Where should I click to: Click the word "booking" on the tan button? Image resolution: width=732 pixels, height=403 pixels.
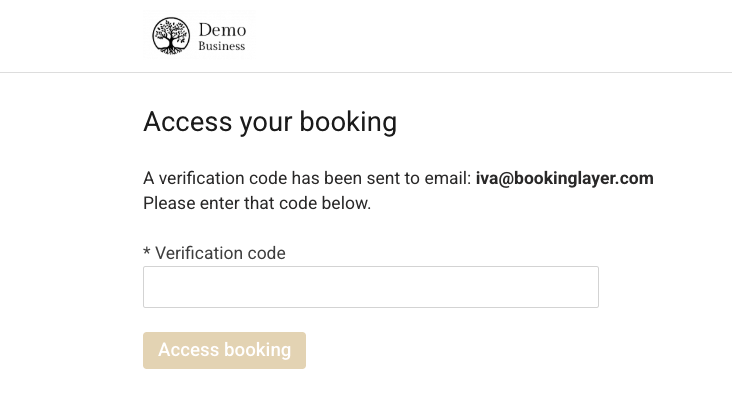tap(257, 350)
